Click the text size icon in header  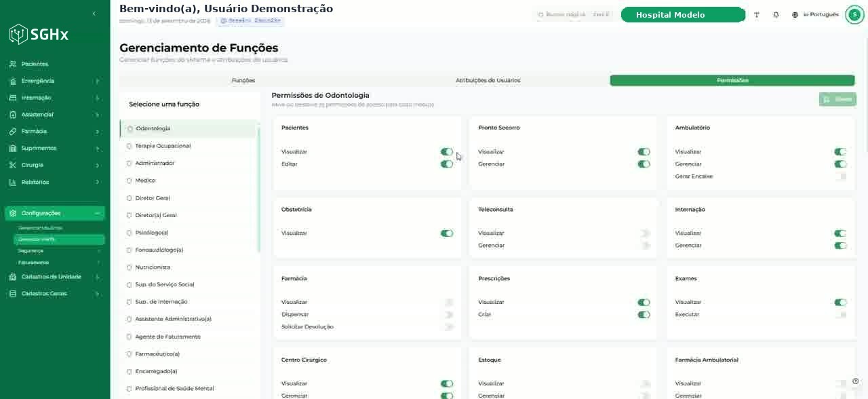click(757, 15)
